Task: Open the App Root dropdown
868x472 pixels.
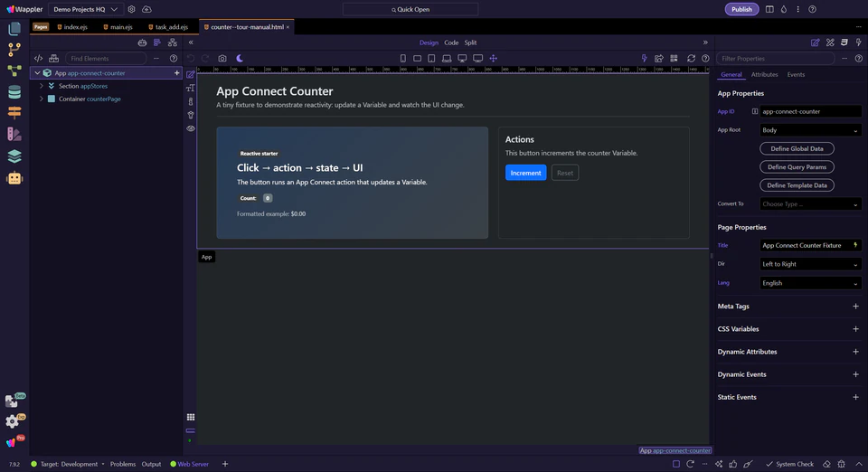Action: tap(810, 130)
